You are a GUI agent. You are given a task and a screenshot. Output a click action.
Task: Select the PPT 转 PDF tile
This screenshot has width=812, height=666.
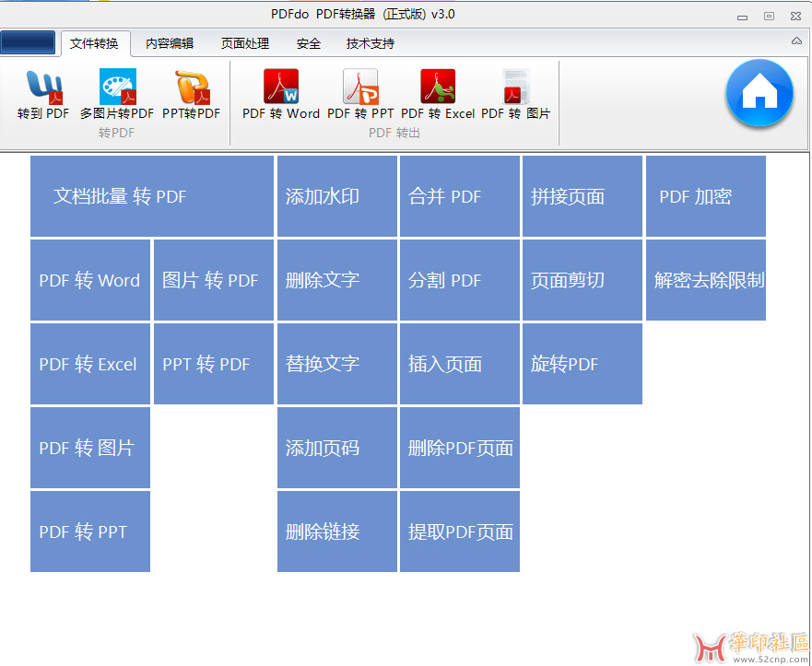214,364
